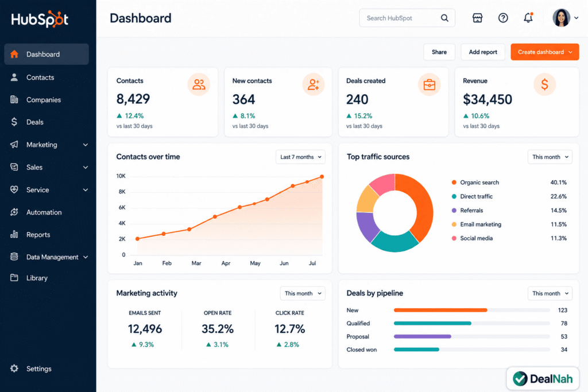Click the Email marketing legend dot
588x392 pixels.
pyautogui.click(x=454, y=224)
